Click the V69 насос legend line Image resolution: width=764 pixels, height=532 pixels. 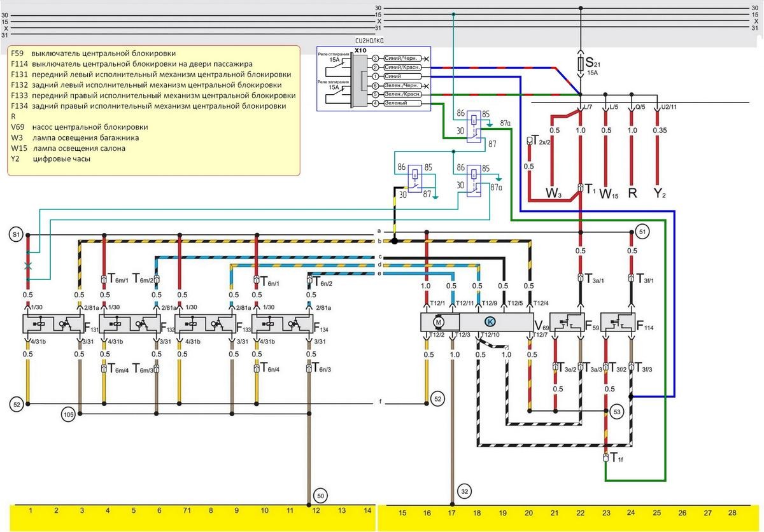click(x=80, y=127)
